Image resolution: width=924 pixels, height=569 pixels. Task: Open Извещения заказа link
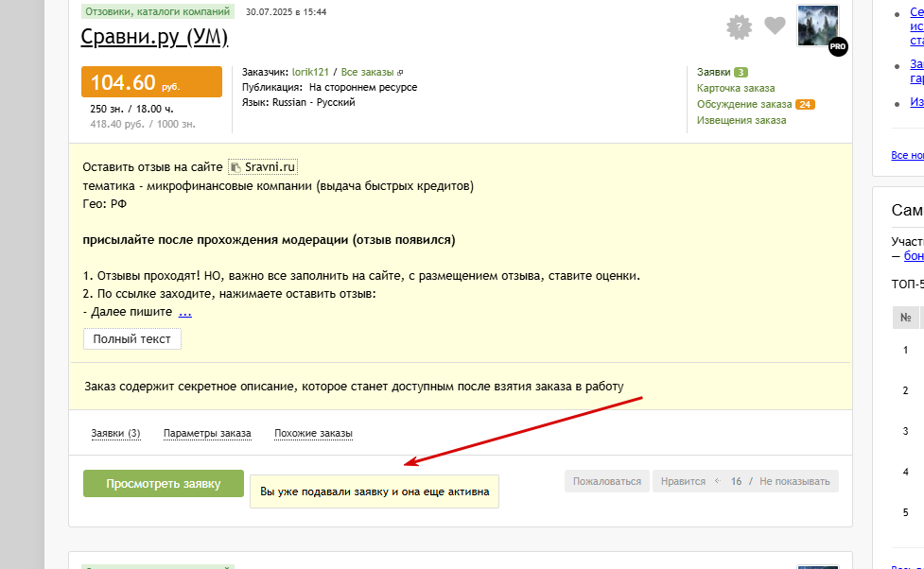coord(741,120)
